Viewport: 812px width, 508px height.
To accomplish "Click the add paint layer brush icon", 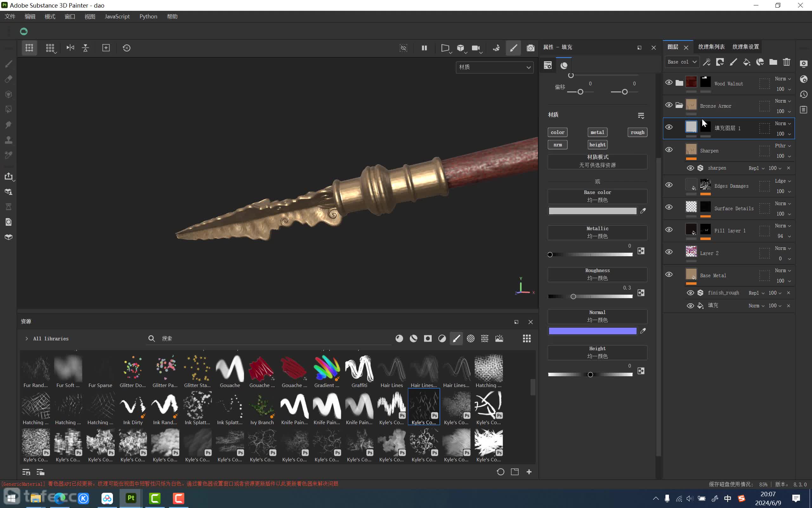I will pos(733,62).
